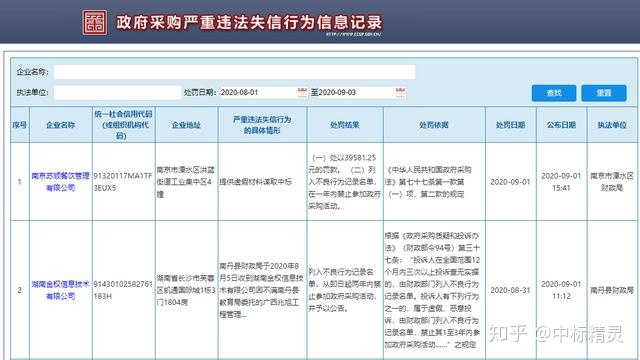Open calendar icon for start date 2020-08-01
This screenshot has height=360, width=640.
(x=302, y=92)
